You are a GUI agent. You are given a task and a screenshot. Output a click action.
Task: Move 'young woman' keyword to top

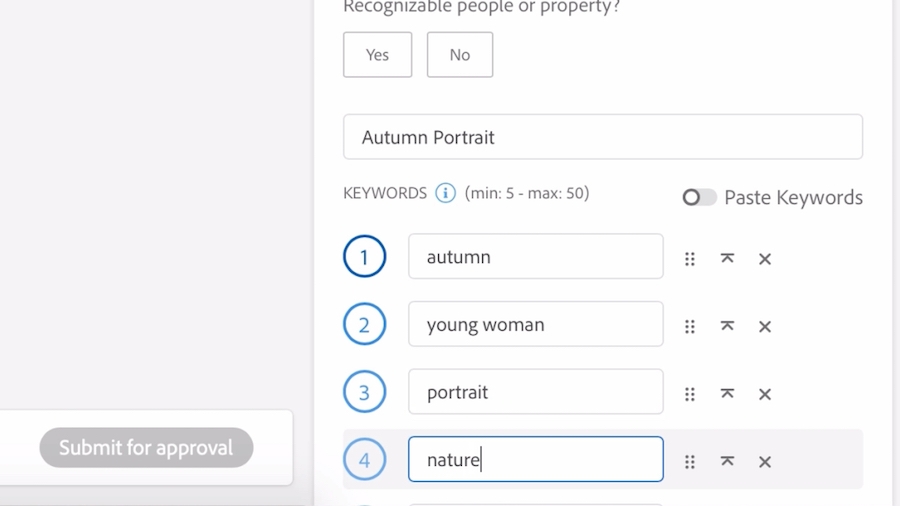pyautogui.click(x=727, y=327)
